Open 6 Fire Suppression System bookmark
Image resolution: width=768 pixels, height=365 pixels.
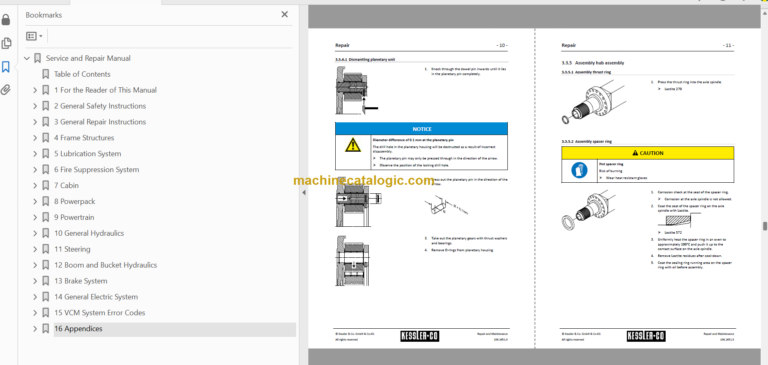point(96,170)
